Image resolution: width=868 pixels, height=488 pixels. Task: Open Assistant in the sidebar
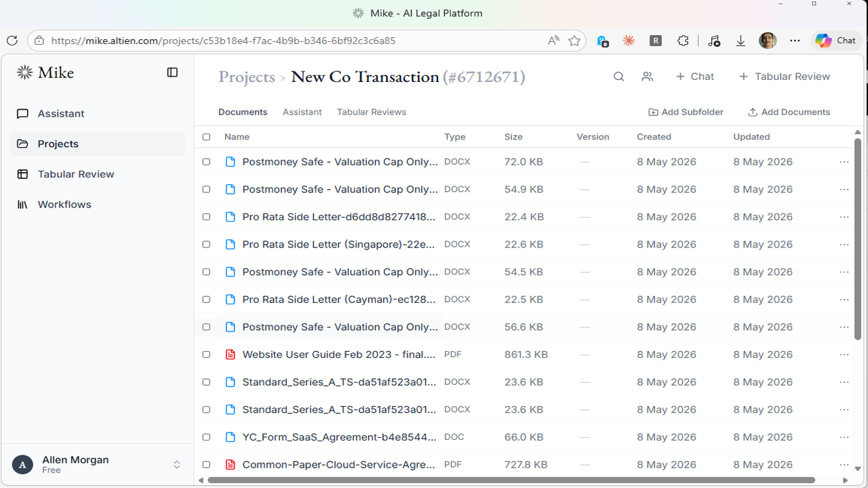click(97, 114)
